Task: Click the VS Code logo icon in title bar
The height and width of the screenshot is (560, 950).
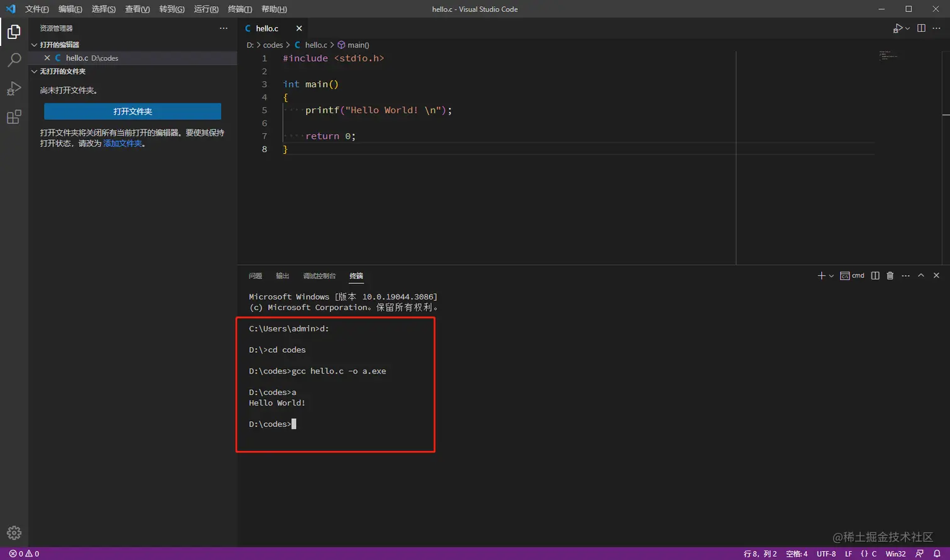Action: click(x=11, y=9)
